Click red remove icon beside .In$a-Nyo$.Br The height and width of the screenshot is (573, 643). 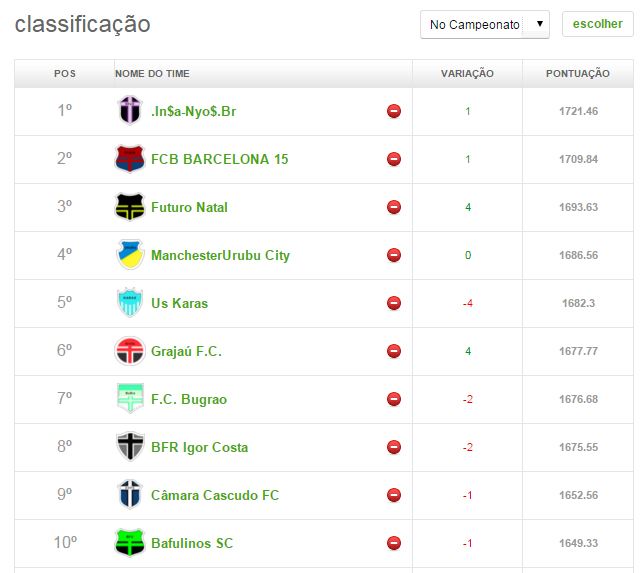coord(394,111)
